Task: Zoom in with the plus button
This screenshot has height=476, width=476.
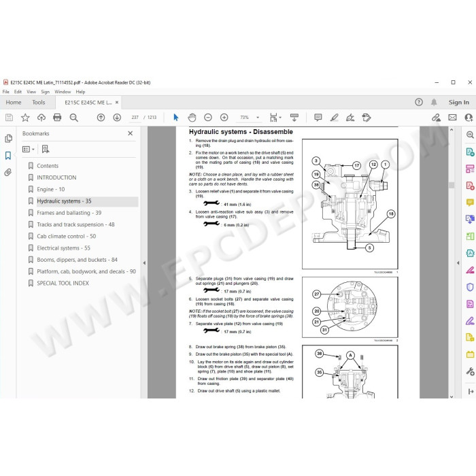Action: click(x=224, y=118)
